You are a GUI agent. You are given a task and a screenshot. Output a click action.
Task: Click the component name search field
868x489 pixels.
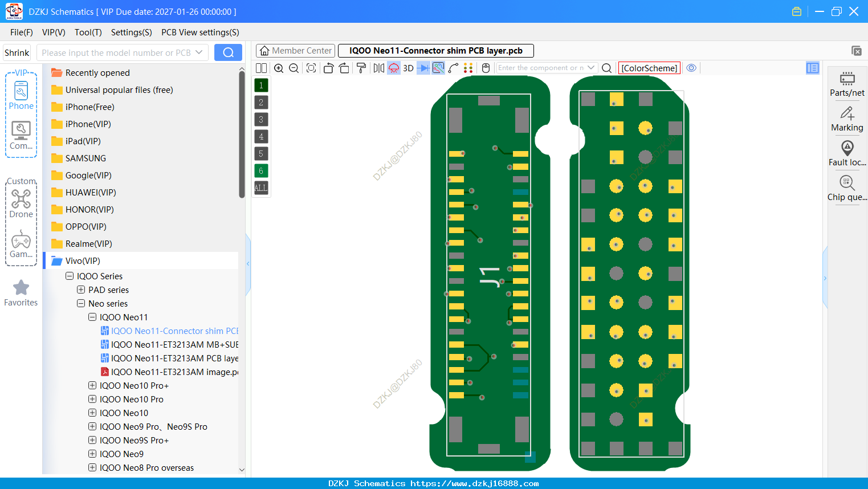tap(540, 68)
